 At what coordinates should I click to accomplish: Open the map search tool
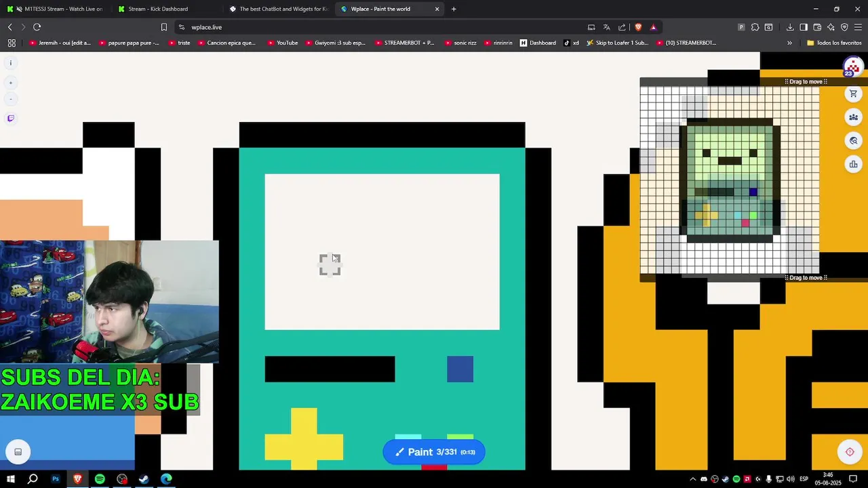point(853,141)
